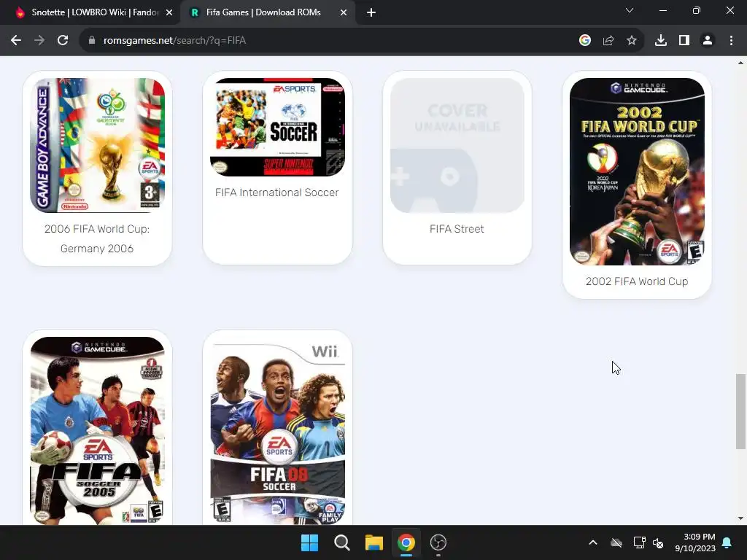Open the Windows Start menu
747x560 pixels.
pos(309,542)
